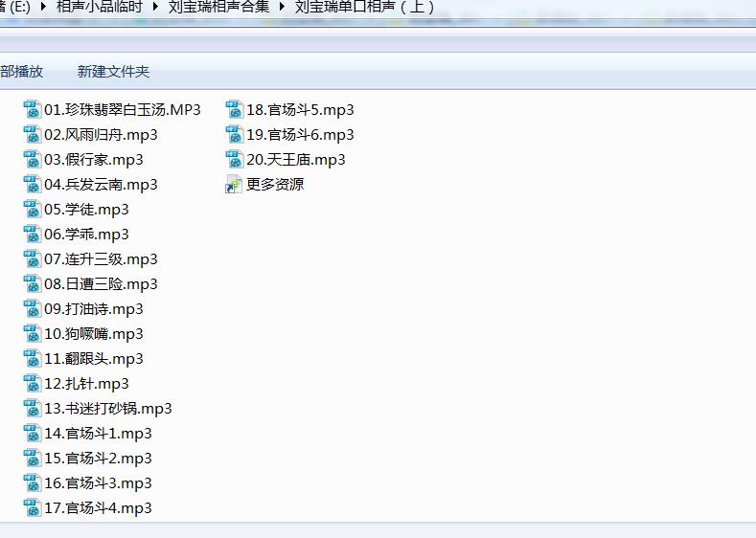Click the MP3 icon of 13.书迷打砂锅.mp3
Viewport: 756px width, 538px height.
[33, 408]
